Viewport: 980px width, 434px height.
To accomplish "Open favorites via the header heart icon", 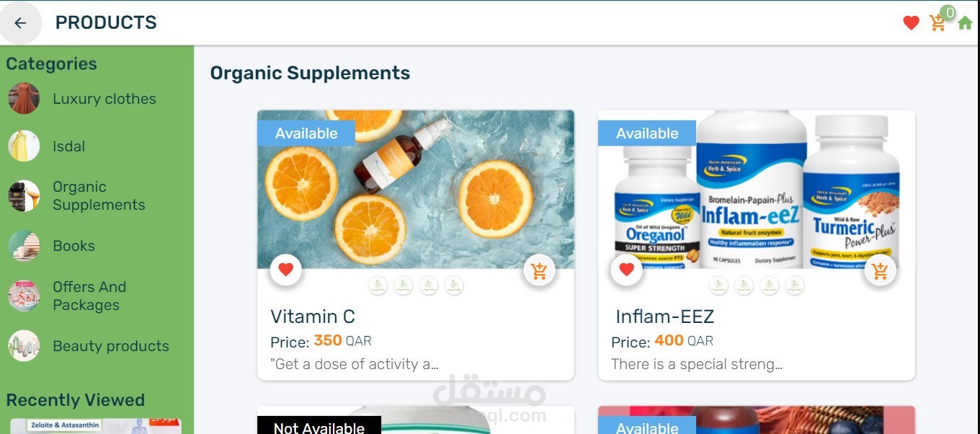I will tap(911, 23).
